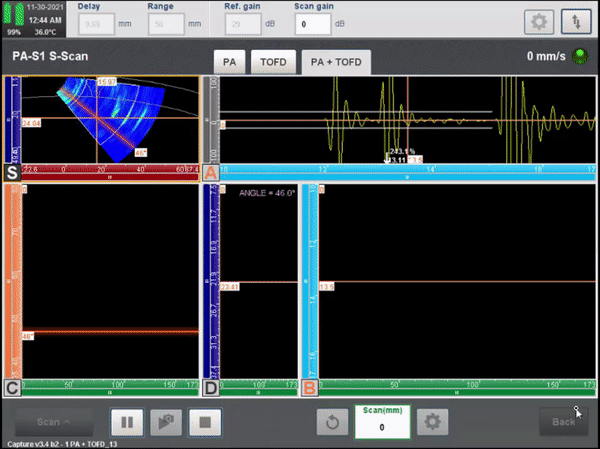Select the B view label icon
This screenshot has height=449, width=600.
pos(310,388)
